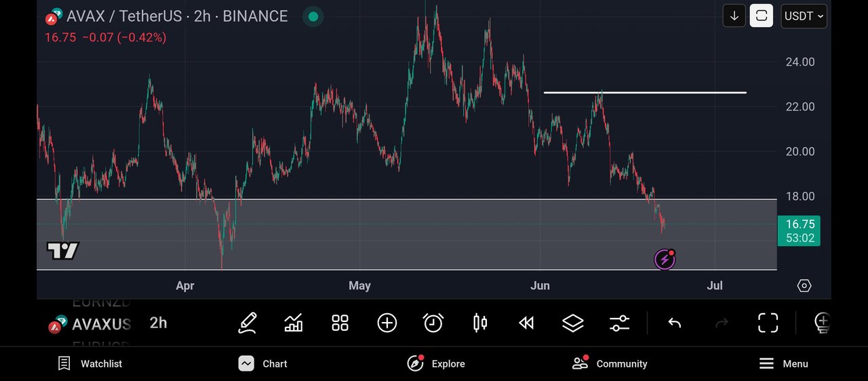Open price scale settings hexagon icon
Viewport: 868px width, 381px height.
click(x=804, y=285)
